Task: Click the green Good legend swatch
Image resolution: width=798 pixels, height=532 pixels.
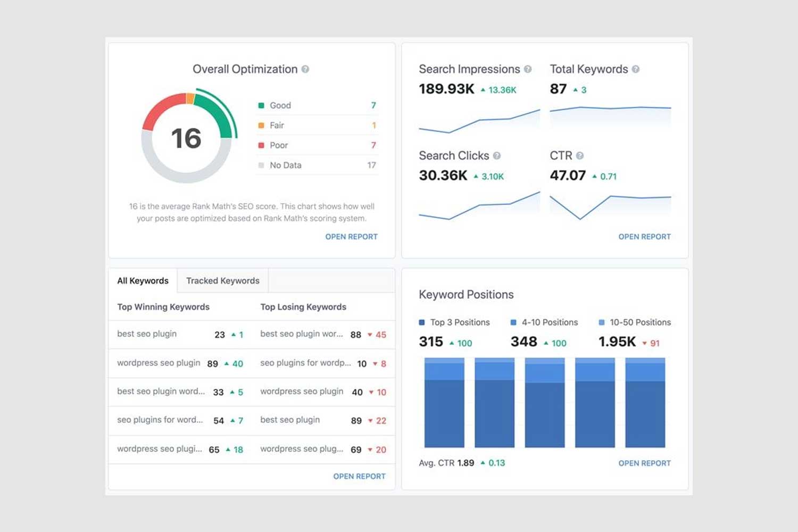Action: coord(261,105)
